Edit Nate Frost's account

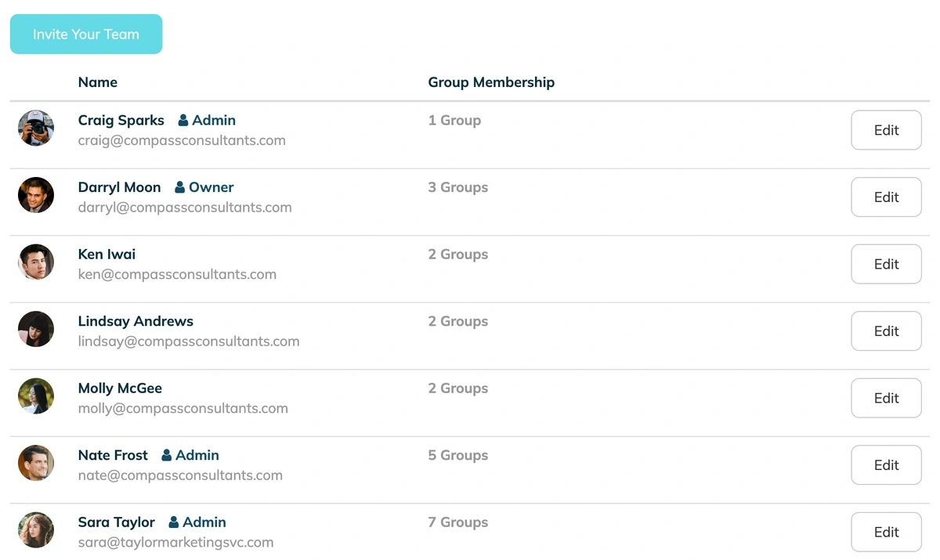(886, 465)
